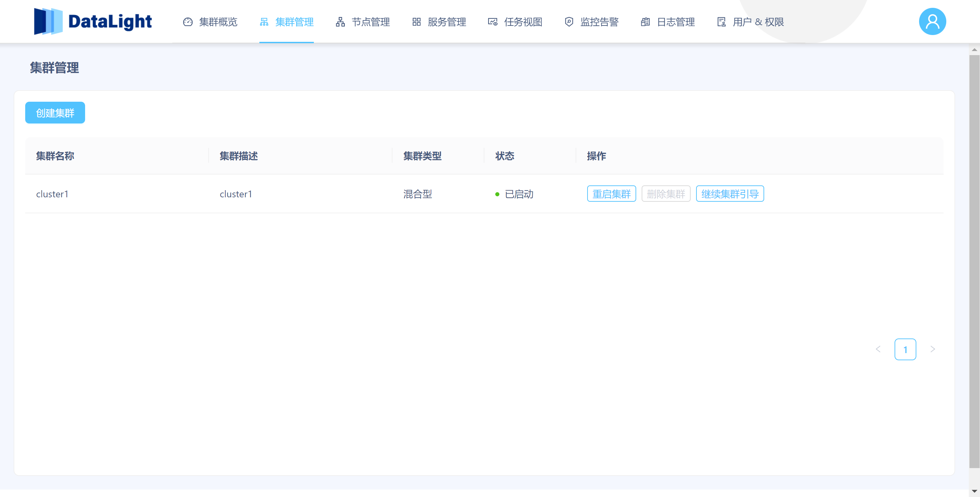Switch to 任务视图 menu item

point(515,22)
